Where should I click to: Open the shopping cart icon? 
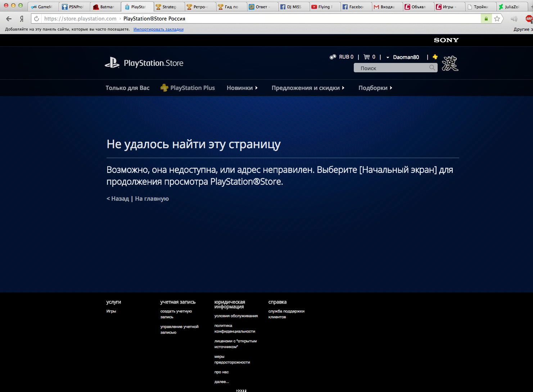[x=367, y=57]
